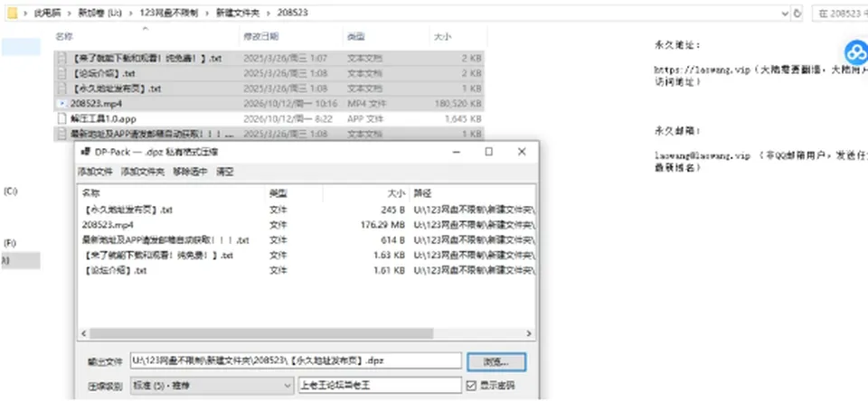Image resolution: width=868 pixels, height=401 pixels.
Task: Click 清空 in the DP-Pack menu bar
Action: pos(225,172)
